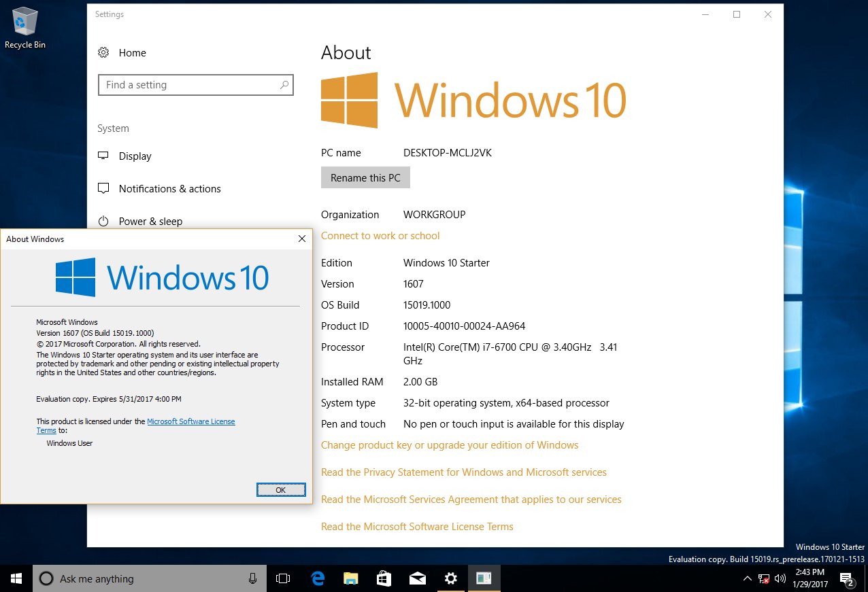Click the Installed RAM value 2.00 GB
Image resolution: width=868 pixels, height=592 pixels.
point(420,381)
